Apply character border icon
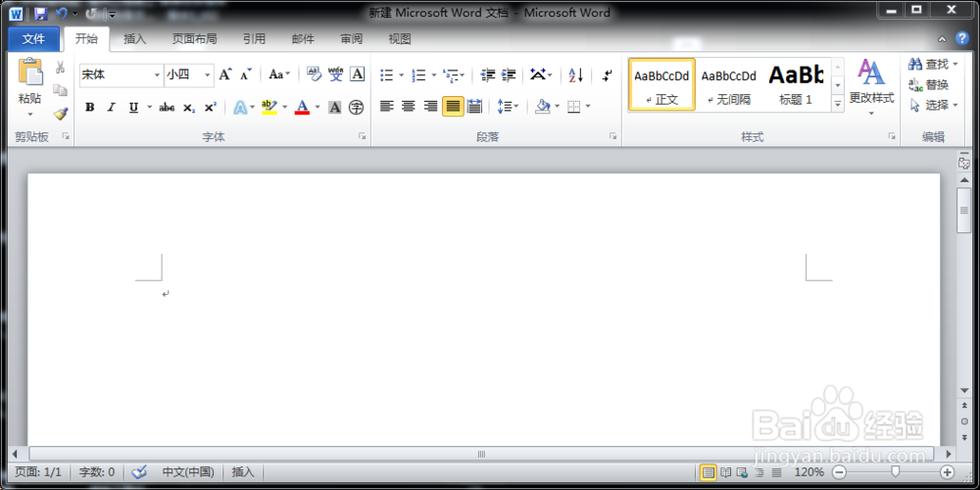 click(x=357, y=75)
